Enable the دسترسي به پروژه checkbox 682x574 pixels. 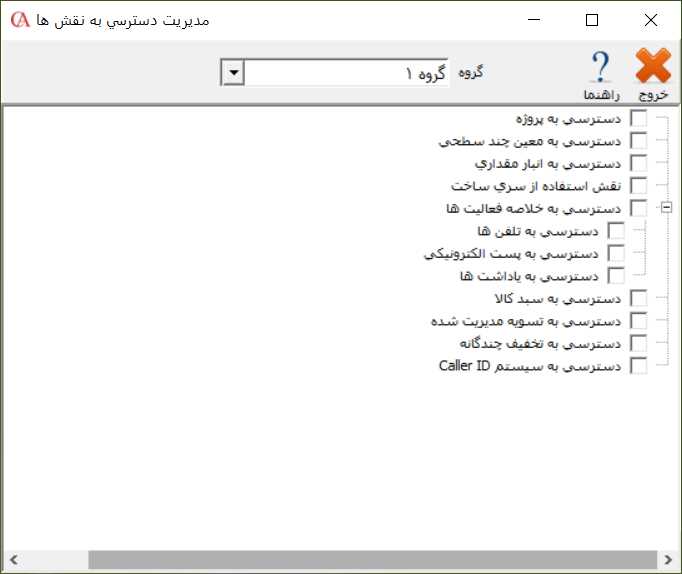[x=638, y=119]
